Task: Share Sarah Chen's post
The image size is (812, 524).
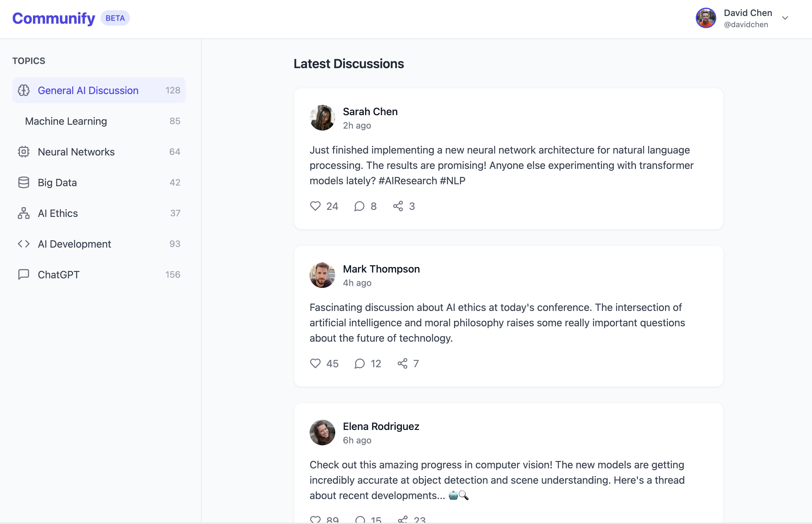Action: tap(398, 206)
